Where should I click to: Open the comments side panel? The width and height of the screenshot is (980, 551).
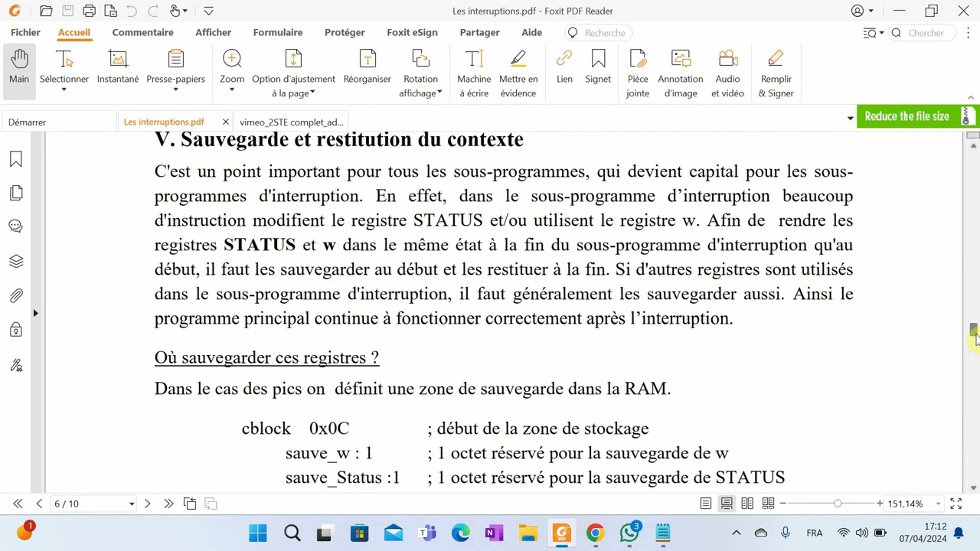[16, 227]
